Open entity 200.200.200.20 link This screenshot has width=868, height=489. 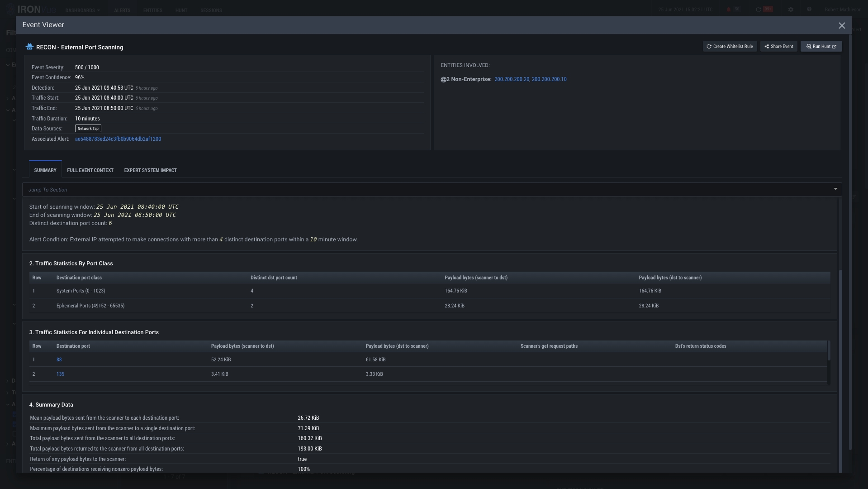[x=512, y=79]
